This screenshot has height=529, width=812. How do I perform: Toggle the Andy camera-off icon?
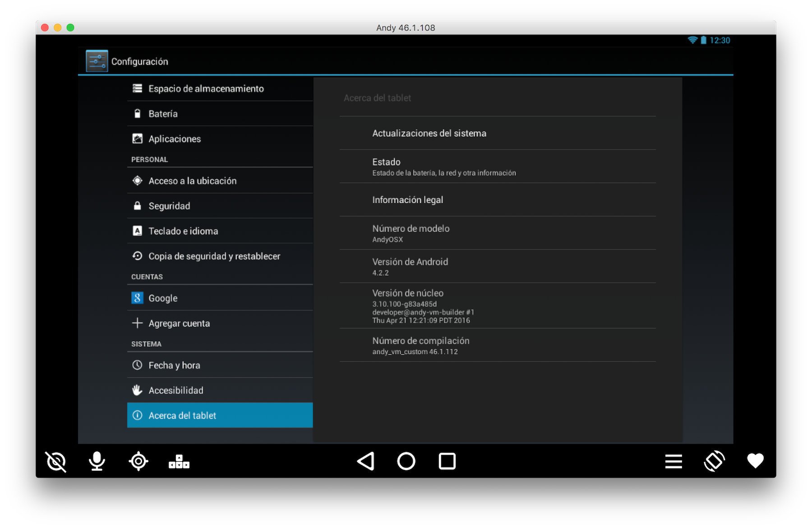pos(56,461)
